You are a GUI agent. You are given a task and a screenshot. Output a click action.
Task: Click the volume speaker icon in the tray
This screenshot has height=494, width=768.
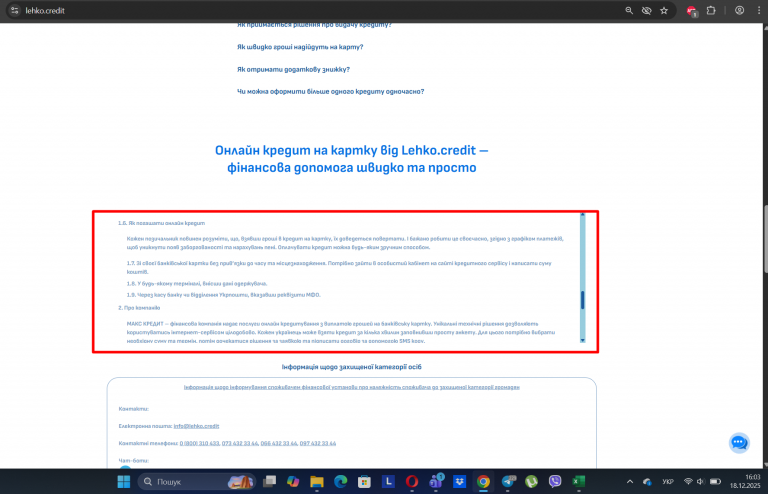700,482
